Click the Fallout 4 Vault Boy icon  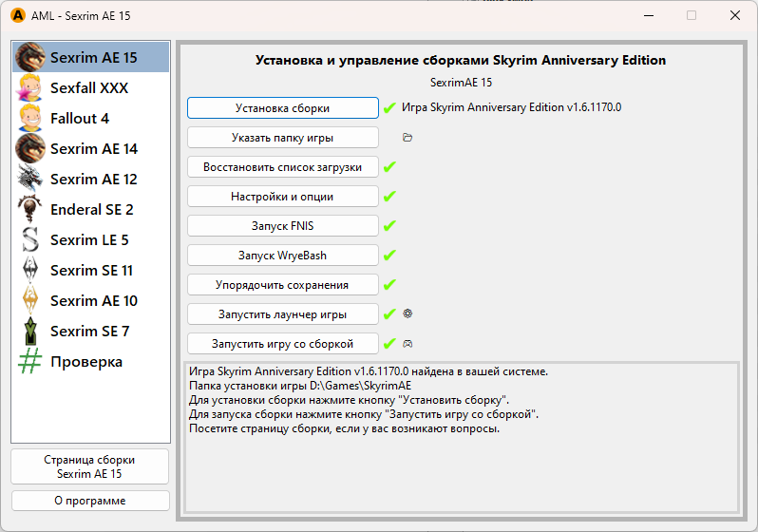click(31, 119)
